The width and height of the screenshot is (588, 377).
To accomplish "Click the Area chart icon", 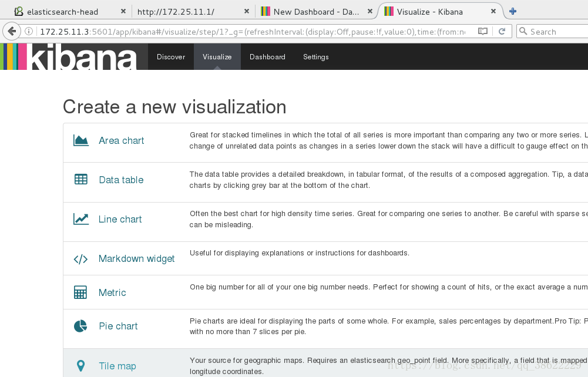I will tap(81, 140).
